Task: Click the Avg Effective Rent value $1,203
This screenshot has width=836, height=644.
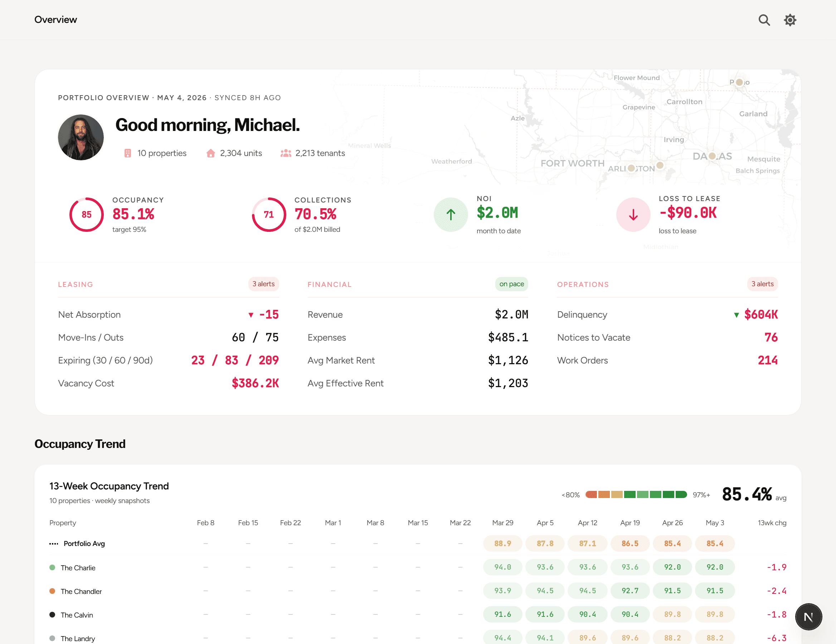Action: click(508, 384)
